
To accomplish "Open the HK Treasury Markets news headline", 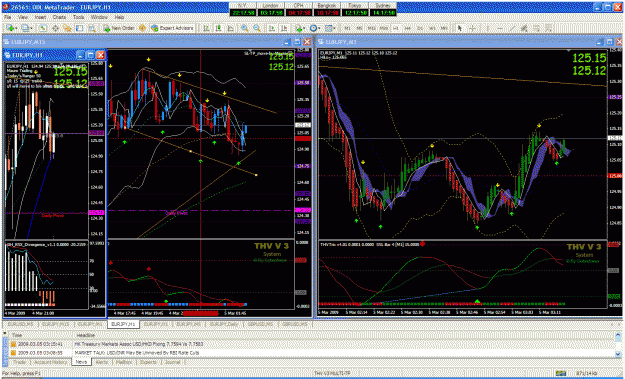I will 139,344.
